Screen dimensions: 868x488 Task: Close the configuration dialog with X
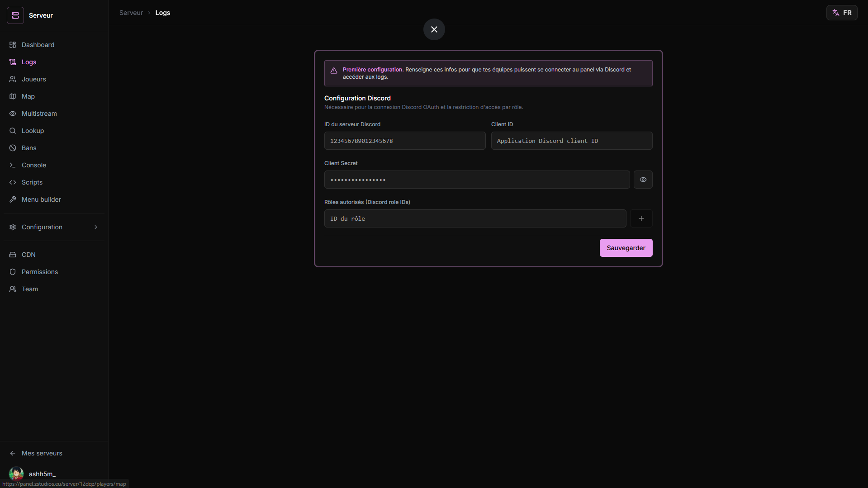pyautogui.click(x=434, y=29)
